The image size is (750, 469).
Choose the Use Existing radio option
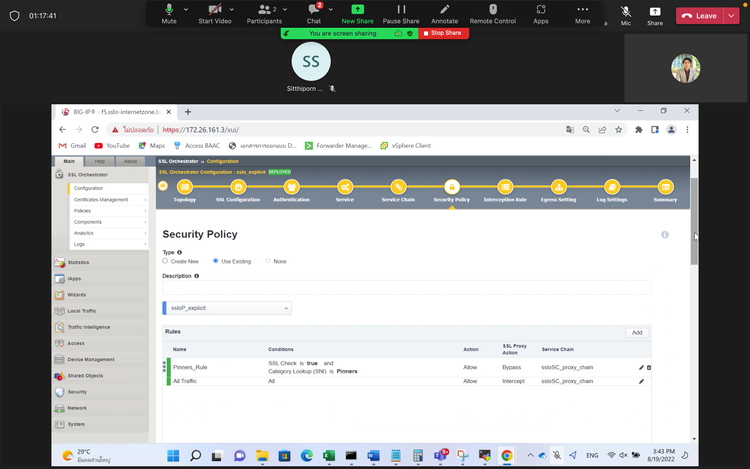(x=216, y=261)
